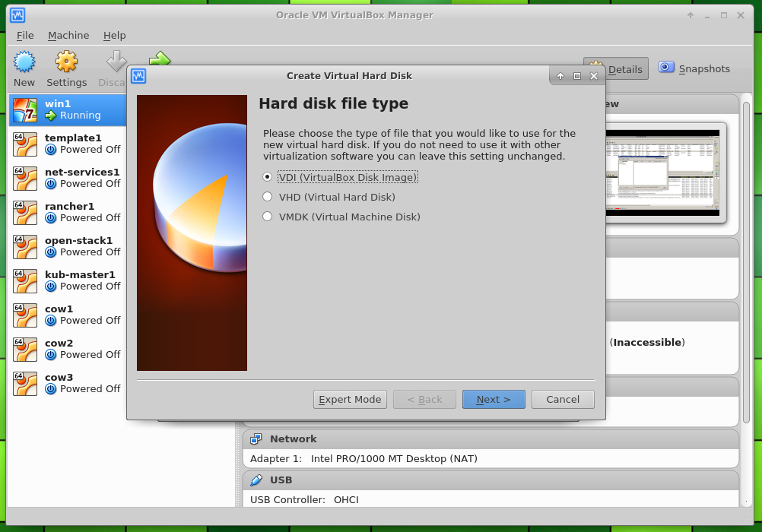
Task: Click the USB section header
Action: click(x=491, y=480)
